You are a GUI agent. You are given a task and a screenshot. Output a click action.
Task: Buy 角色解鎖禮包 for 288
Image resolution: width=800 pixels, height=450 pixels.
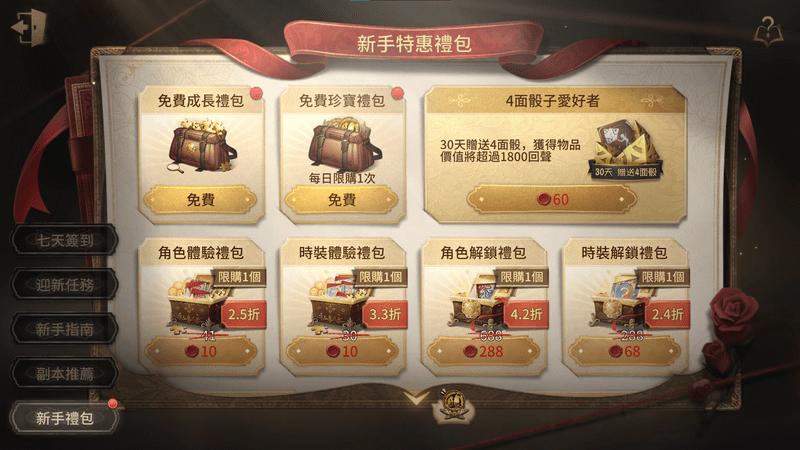point(483,351)
